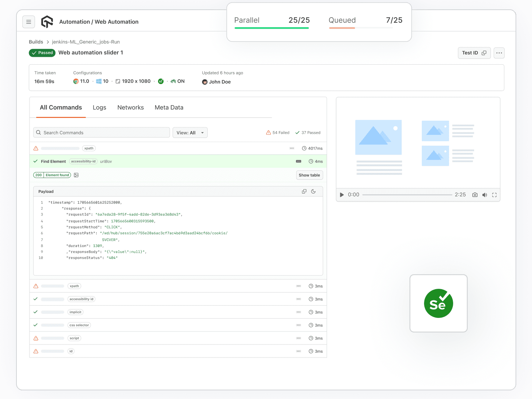Click the search magnifier in Search Commands
The image size is (532, 399).
38,132
